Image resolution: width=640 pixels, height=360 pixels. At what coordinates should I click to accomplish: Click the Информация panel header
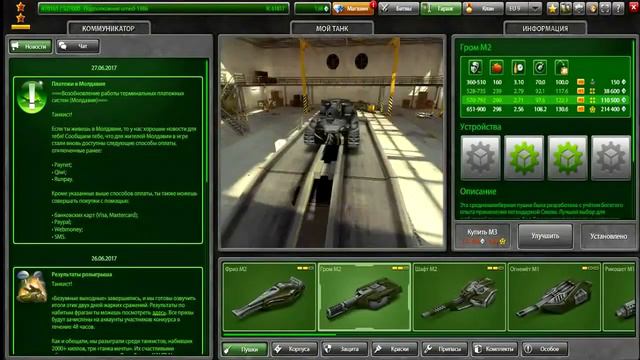click(545, 29)
